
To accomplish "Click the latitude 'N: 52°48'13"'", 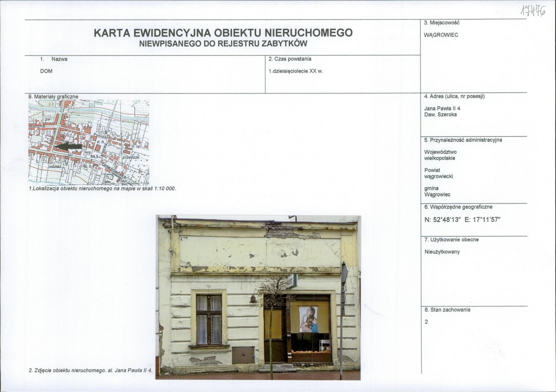I will [442, 220].
